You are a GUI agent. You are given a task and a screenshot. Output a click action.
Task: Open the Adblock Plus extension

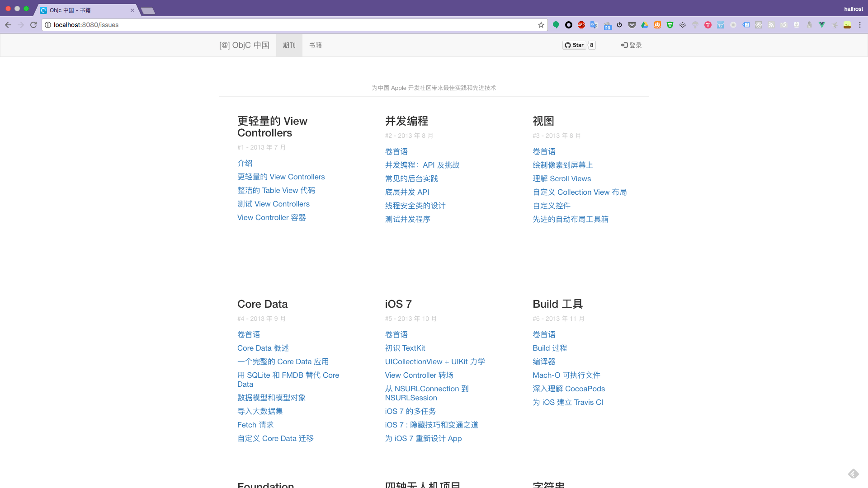pos(581,25)
